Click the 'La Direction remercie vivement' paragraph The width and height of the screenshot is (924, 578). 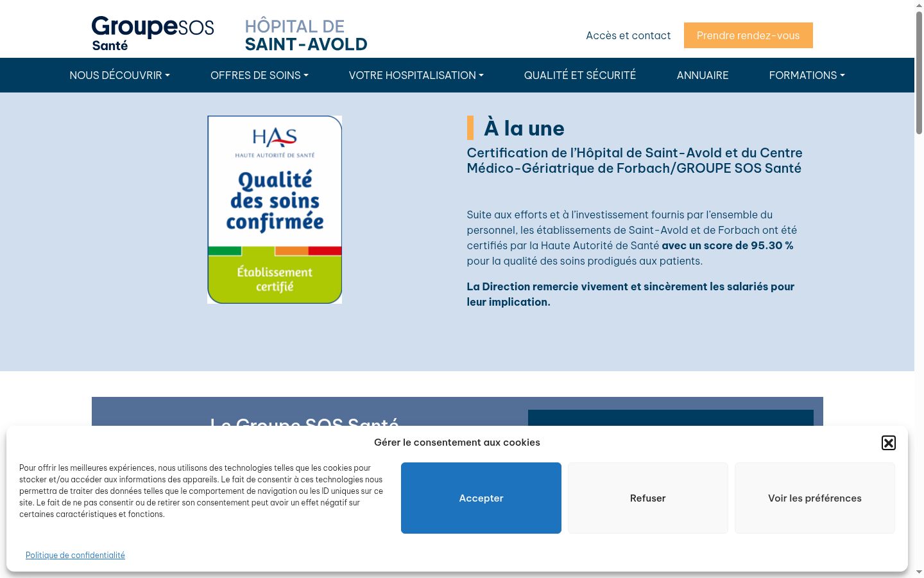(x=631, y=294)
